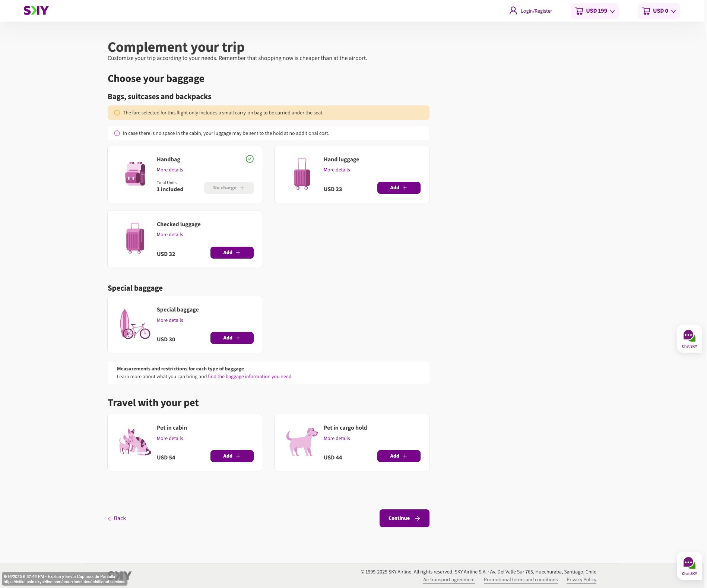
Task: Go back using the Back link
Action: pyautogui.click(x=117, y=518)
